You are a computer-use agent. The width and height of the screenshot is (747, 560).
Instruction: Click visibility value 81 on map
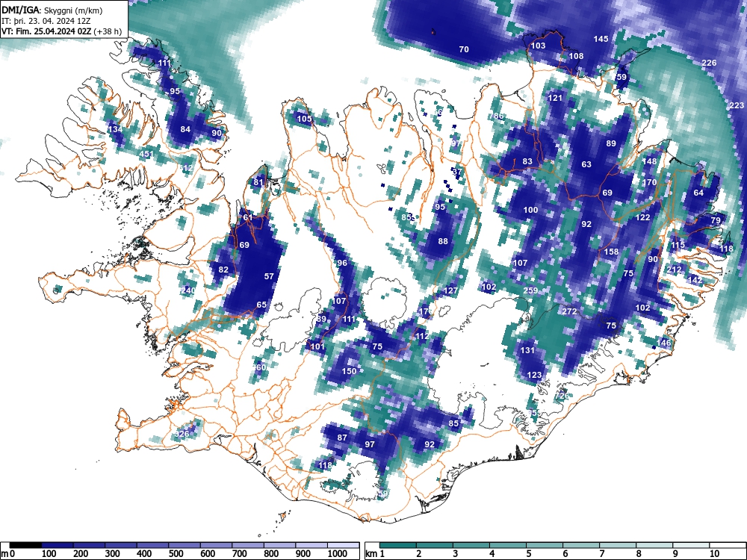point(258,182)
